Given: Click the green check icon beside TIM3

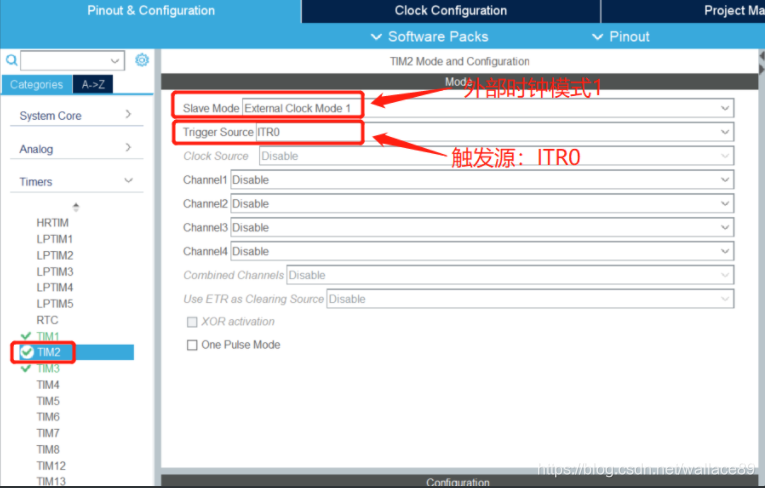Looking at the screenshot, I should 26,368.
